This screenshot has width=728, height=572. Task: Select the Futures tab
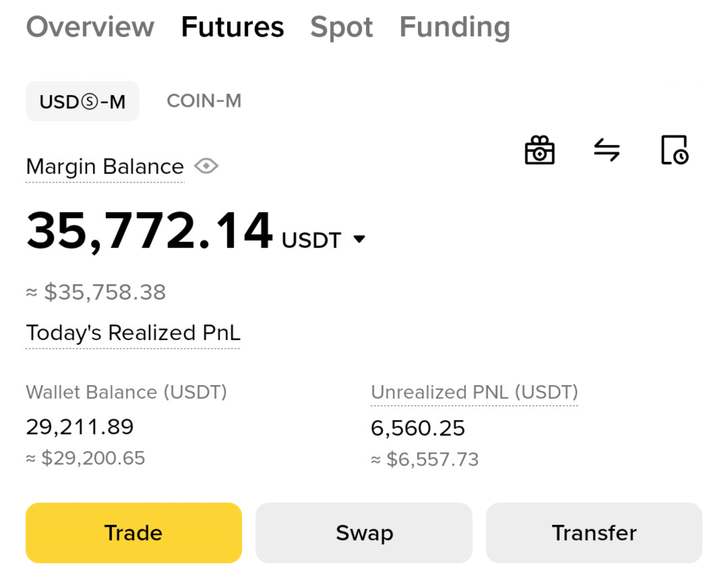click(x=232, y=27)
